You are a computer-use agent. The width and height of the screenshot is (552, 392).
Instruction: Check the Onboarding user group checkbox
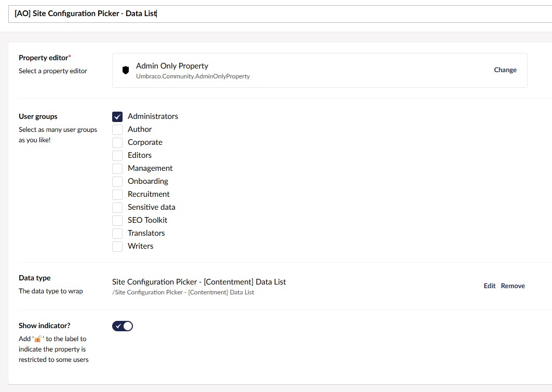click(117, 182)
